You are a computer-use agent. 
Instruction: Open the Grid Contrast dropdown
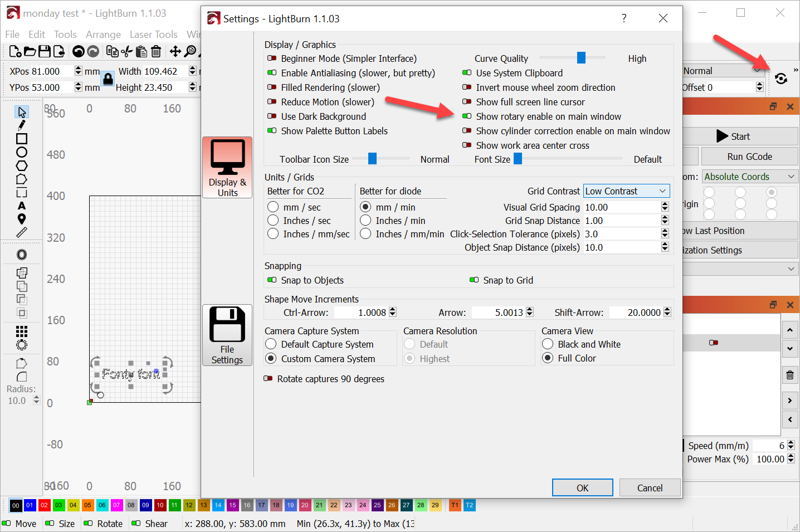coord(626,191)
